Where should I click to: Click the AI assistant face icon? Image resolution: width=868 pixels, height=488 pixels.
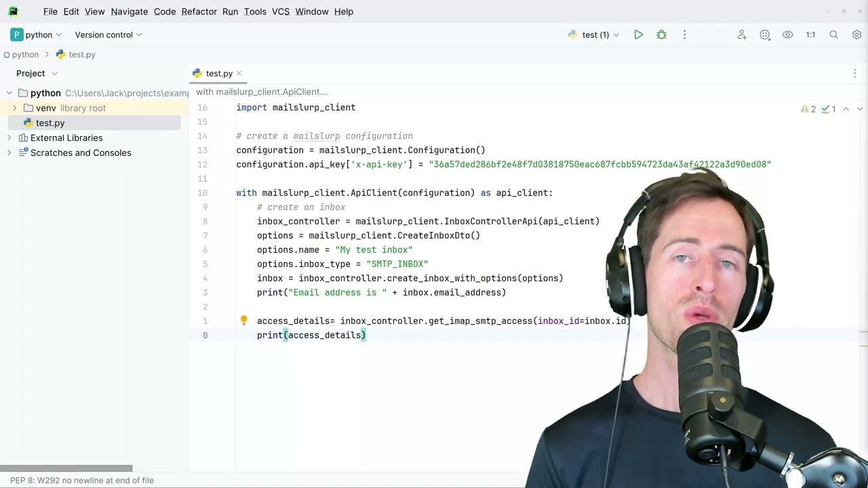click(765, 35)
